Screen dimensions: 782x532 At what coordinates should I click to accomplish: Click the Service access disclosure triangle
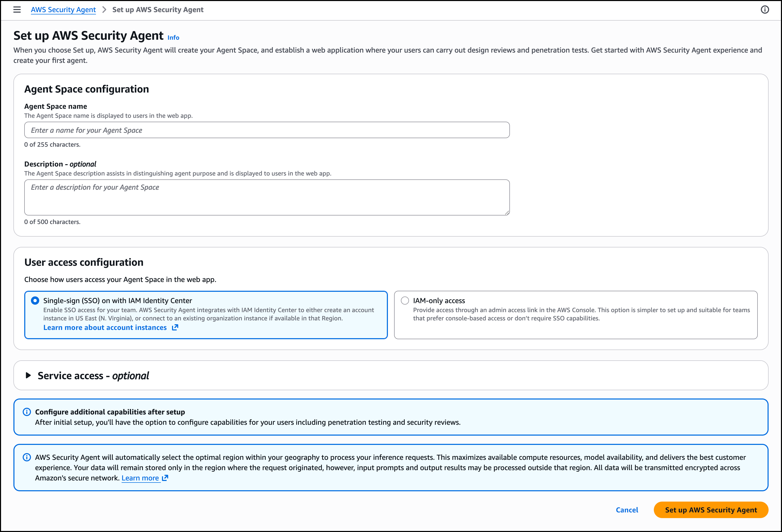tap(28, 376)
